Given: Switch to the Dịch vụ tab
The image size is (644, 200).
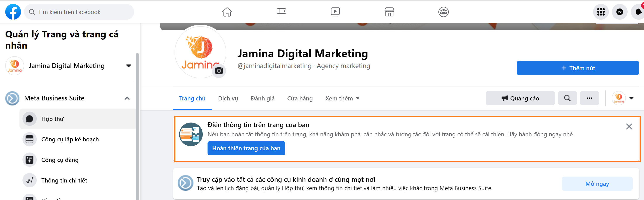Looking at the screenshot, I should pos(228,98).
